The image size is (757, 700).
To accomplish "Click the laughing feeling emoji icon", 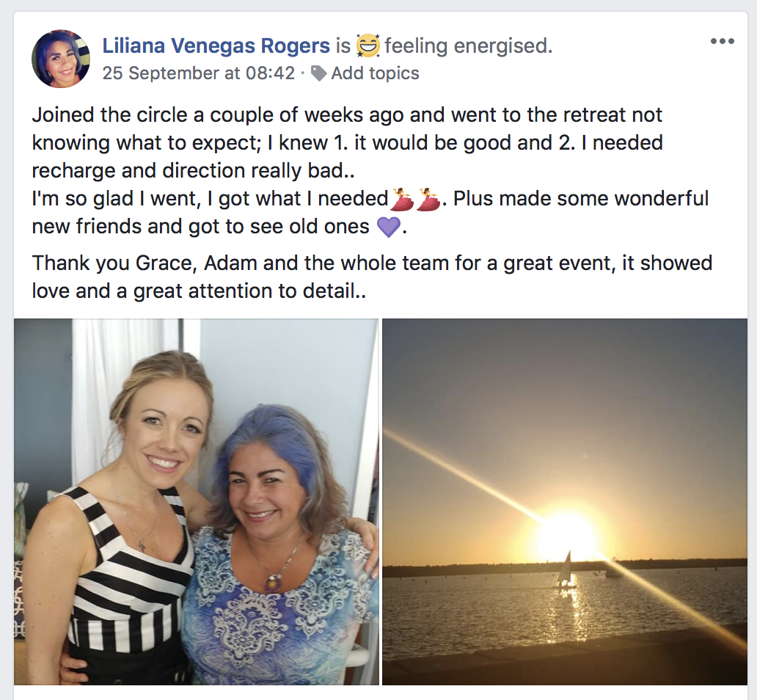I will pyautogui.click(x=368, y=46).
